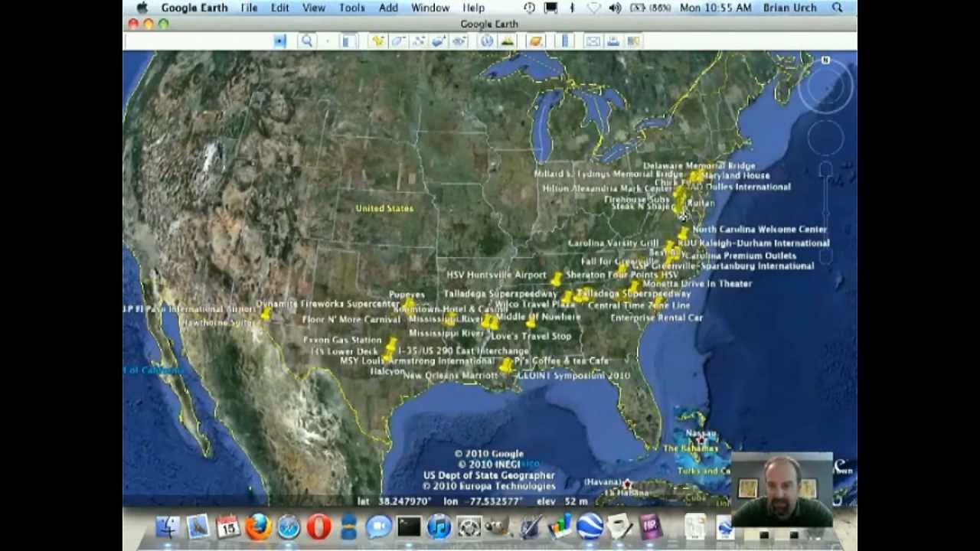Open the View menu
Viewport: 980px width, 551px height.
314,8
